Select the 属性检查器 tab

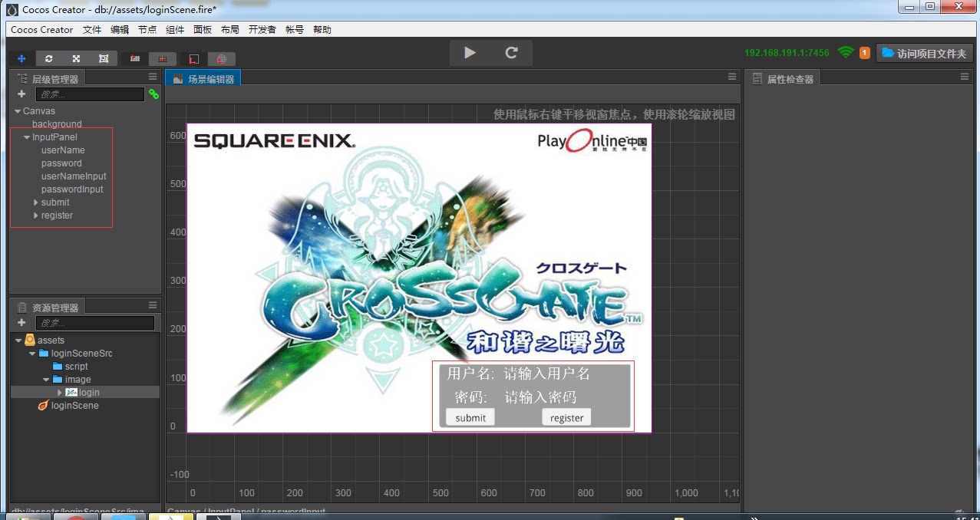pos(783,78)
